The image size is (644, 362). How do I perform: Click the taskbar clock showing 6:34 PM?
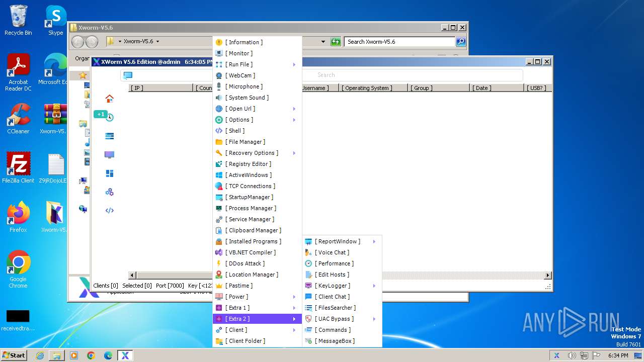(618, 355)
